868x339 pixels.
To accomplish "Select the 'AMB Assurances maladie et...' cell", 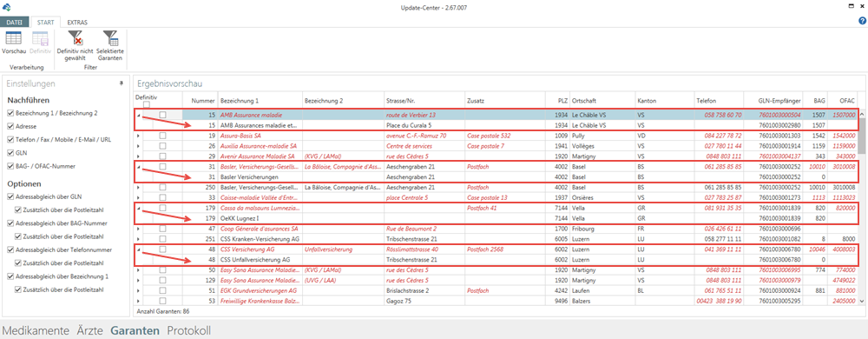I will [260, 125].
